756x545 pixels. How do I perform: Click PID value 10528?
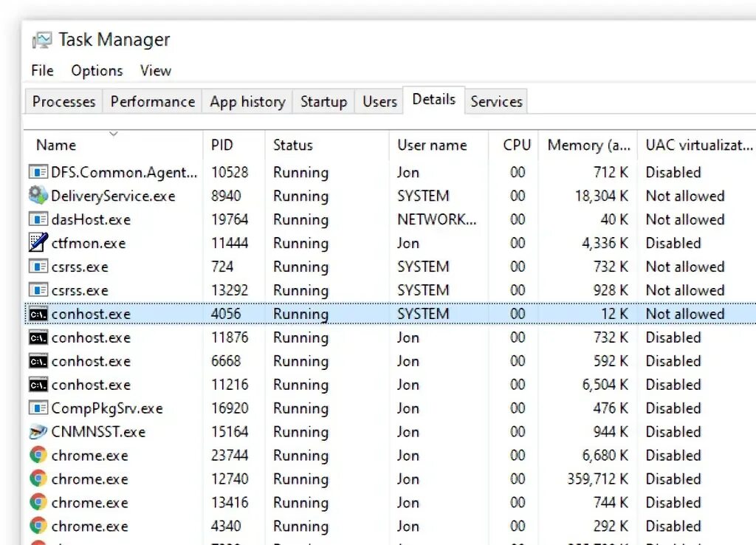pos(230,172)
